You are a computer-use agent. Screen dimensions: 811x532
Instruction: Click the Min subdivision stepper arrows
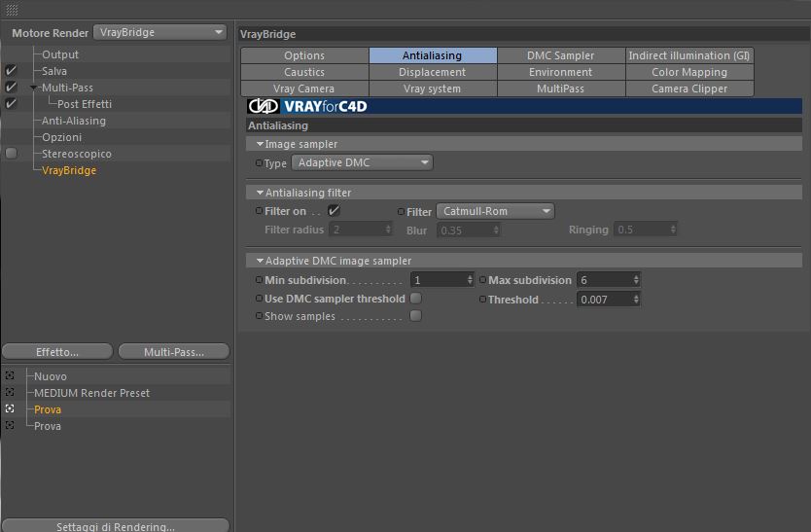pyautogui.click(x=470, y=280)
